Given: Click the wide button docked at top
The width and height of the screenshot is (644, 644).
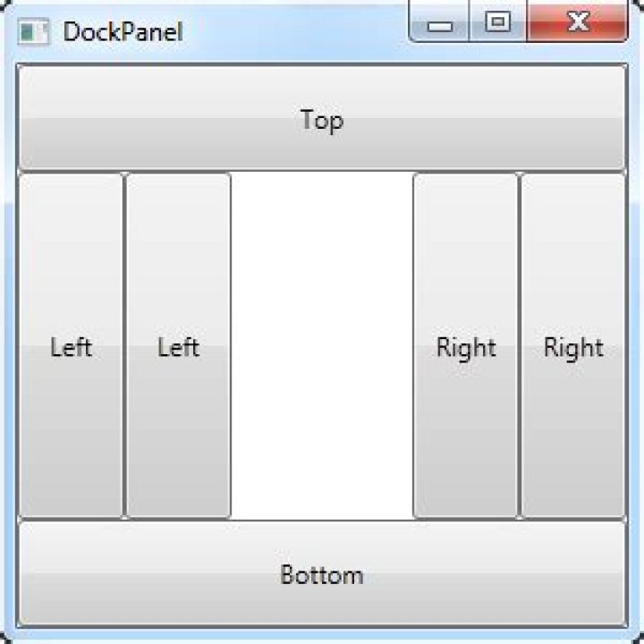Looking at the screenshot, I should point(322,118).
